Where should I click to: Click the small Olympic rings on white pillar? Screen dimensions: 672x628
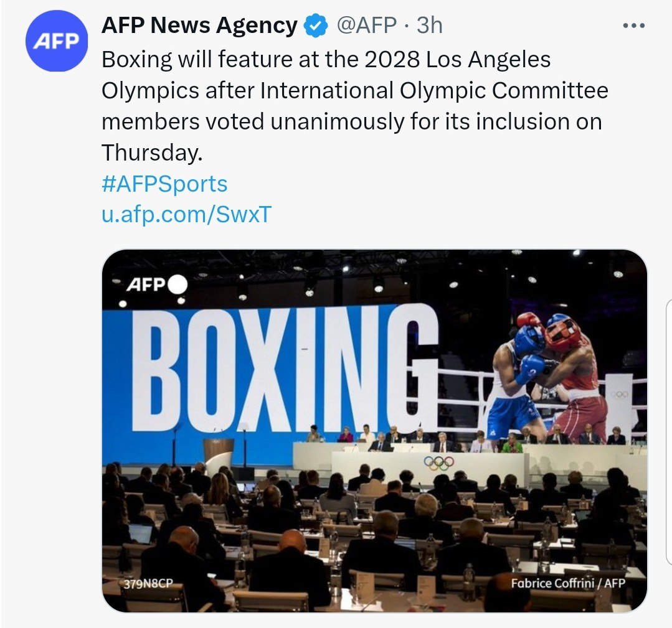(619, 395)
